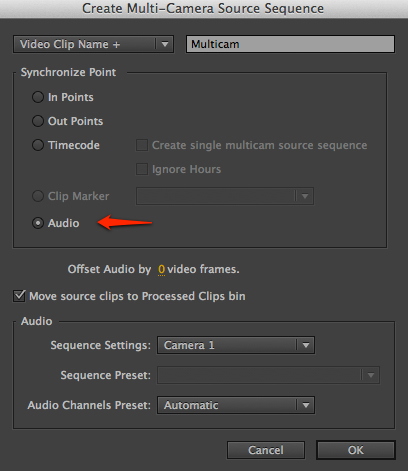Click the Multicam name input field
This screenshot has width=408, height=471.
click(290, 44)
